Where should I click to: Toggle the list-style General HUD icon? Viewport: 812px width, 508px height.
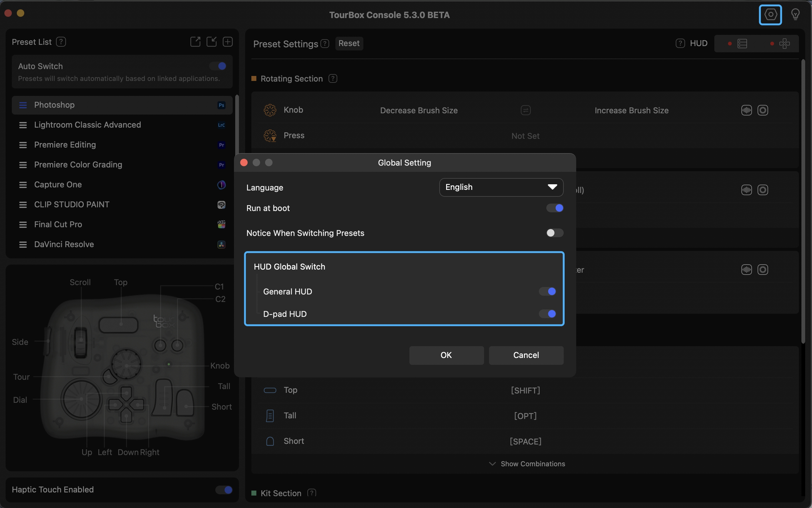click(742, 44)
